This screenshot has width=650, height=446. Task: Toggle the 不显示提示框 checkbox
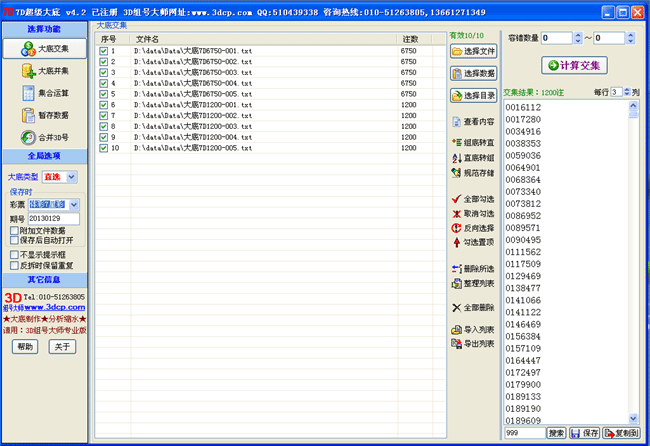pos(14,256)
